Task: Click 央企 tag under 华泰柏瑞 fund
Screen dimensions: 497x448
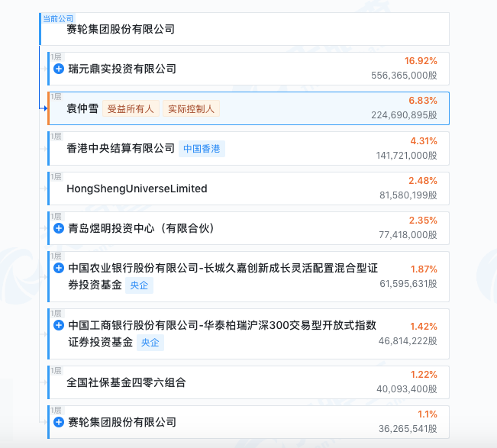Action: point(150,342)
